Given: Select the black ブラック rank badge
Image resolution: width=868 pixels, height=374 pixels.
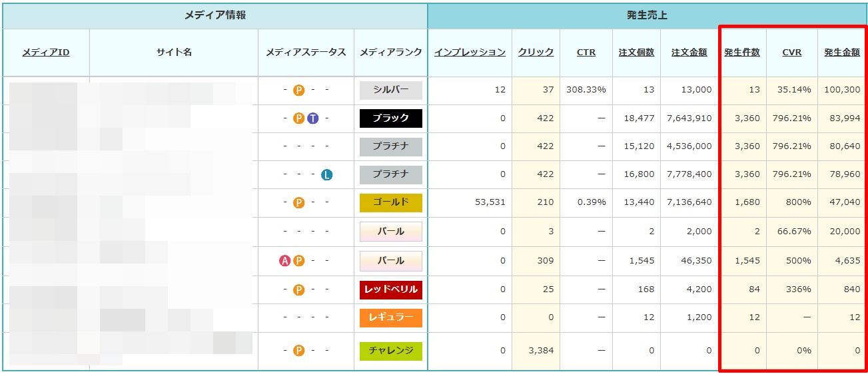Looking at the screenshot, I should tap(391, 118).
